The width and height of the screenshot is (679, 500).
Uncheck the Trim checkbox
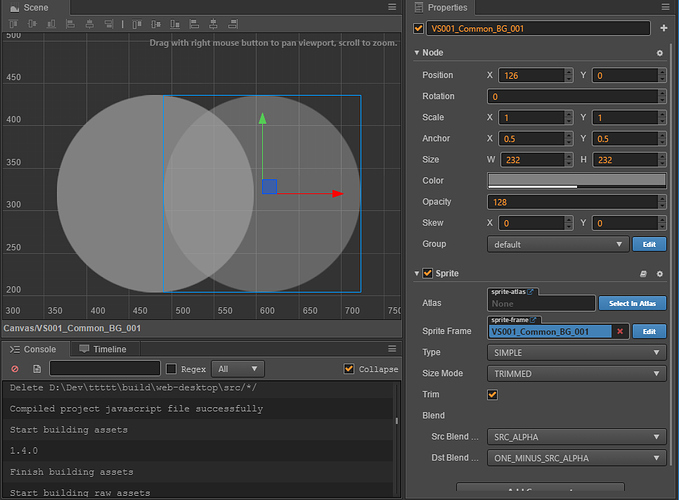click(492, 395)
